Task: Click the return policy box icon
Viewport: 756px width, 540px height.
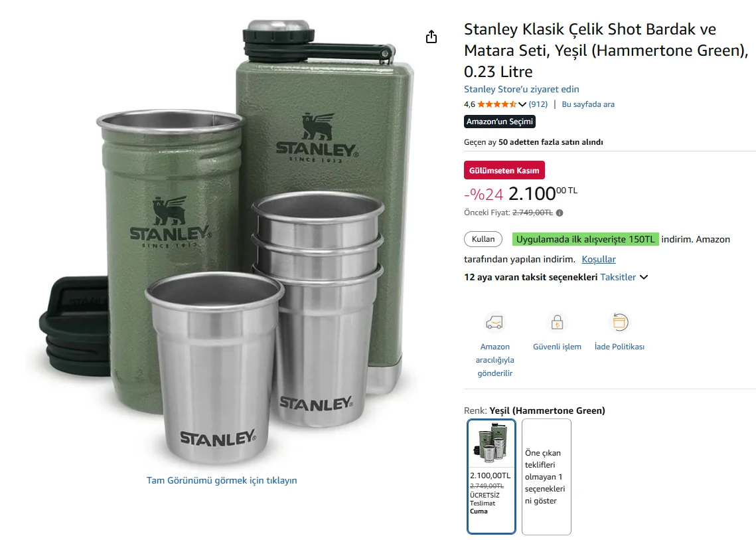Action: (x=619, y=322)
